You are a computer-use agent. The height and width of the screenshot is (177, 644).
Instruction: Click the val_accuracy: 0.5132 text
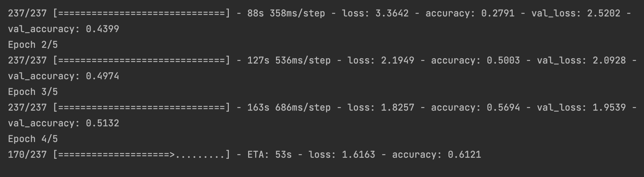[64, 123]
